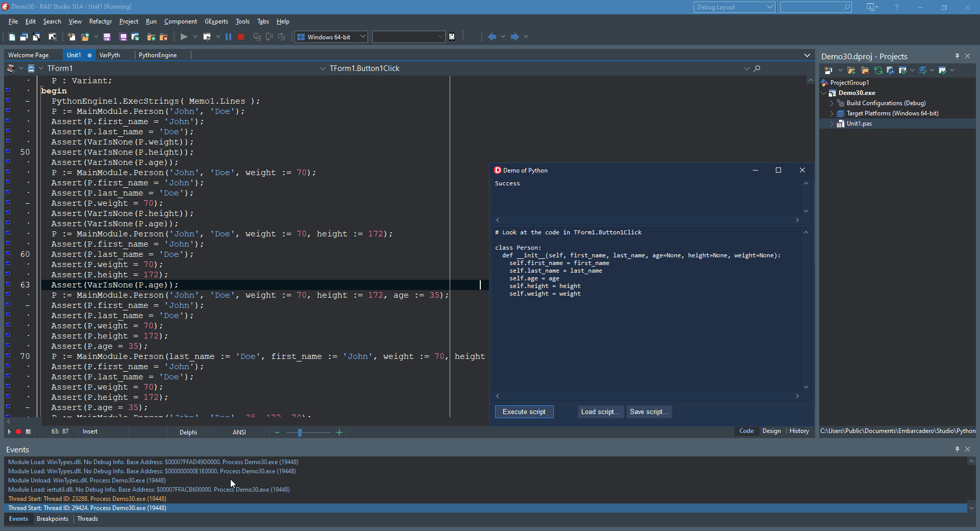Click the zoom out minus button
The image size is (980, 531).
pos(277,432)
